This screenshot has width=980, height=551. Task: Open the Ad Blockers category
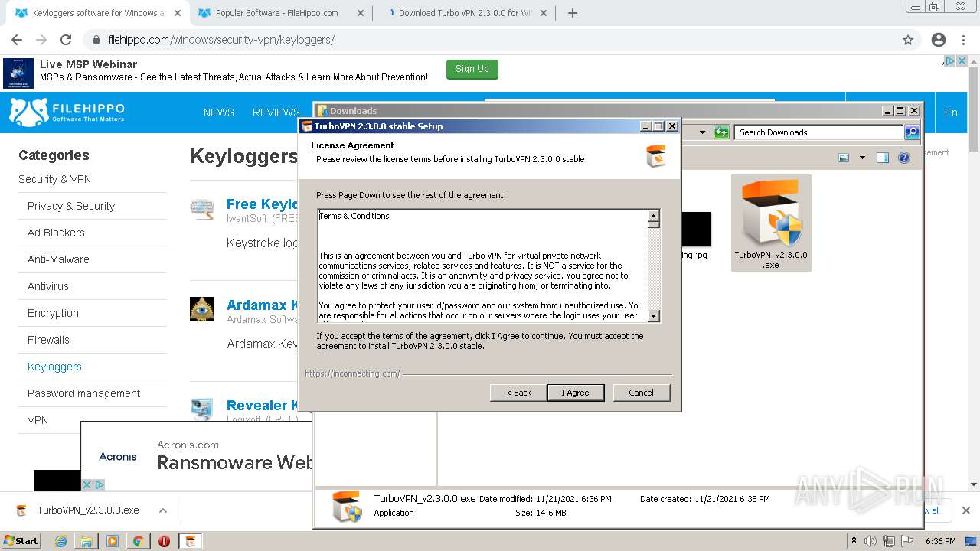pyautogui.click(x=56, y=233)
